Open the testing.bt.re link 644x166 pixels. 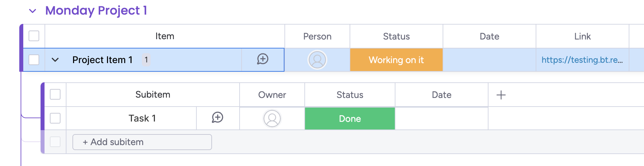582,60
